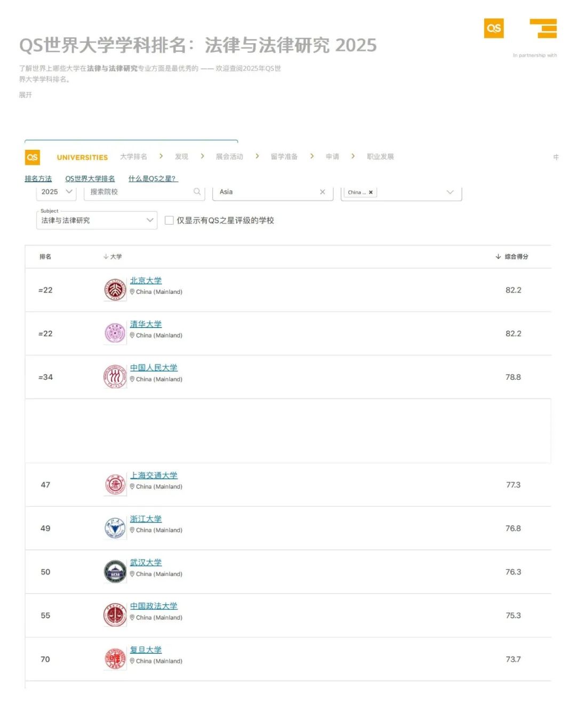
Task: Open the 什么是QS之星? link
Action: [x=153, y=179]
